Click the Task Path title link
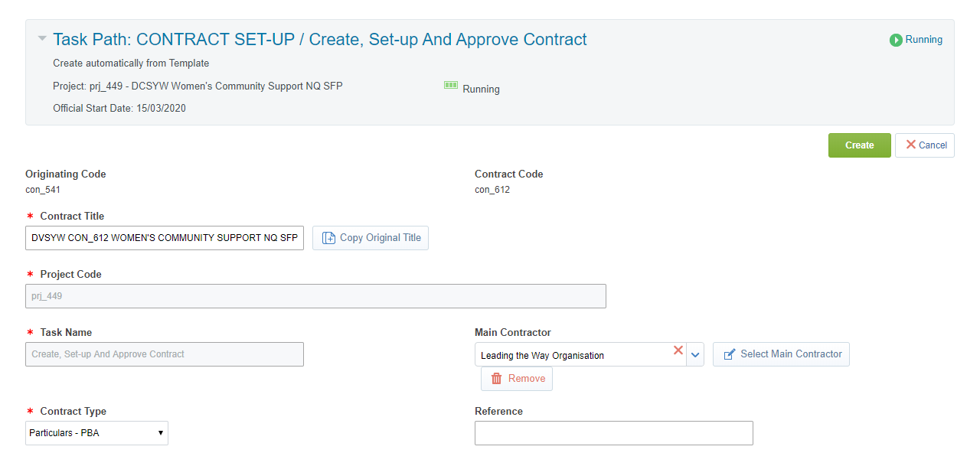Image resolution: width=980 pixels, height=466 pixels. coord(320,40)
